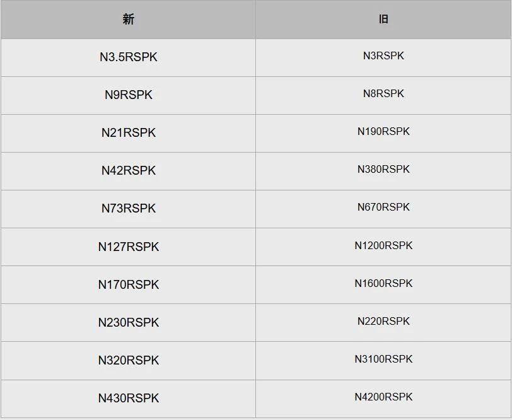Click the N1600RSPK cell
This screenshot has height=420, width=512.
(x=383, y=283)
